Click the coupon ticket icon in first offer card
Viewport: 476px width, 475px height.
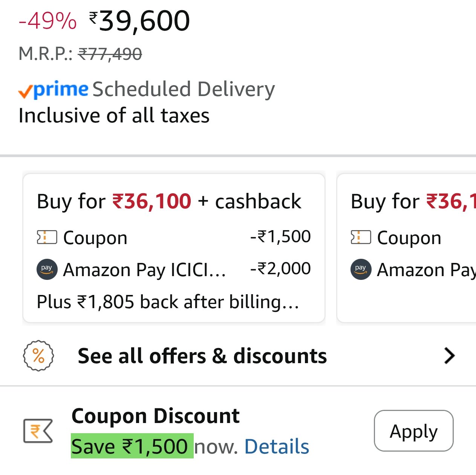point(47,237)
